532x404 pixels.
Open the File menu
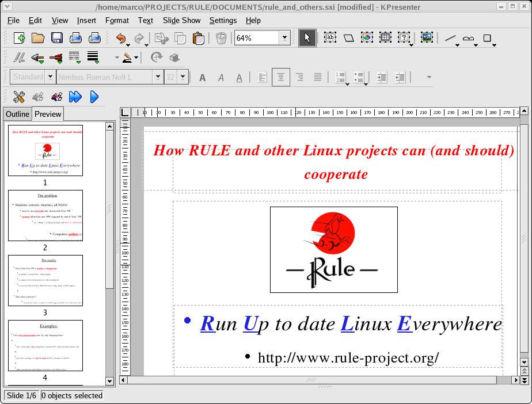pos(13,20)
